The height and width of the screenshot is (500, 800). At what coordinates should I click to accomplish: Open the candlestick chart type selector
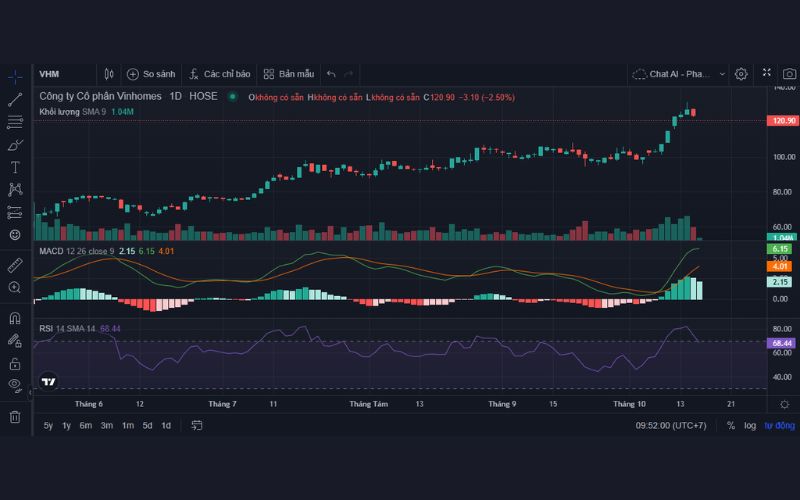(x=109, y=74)
